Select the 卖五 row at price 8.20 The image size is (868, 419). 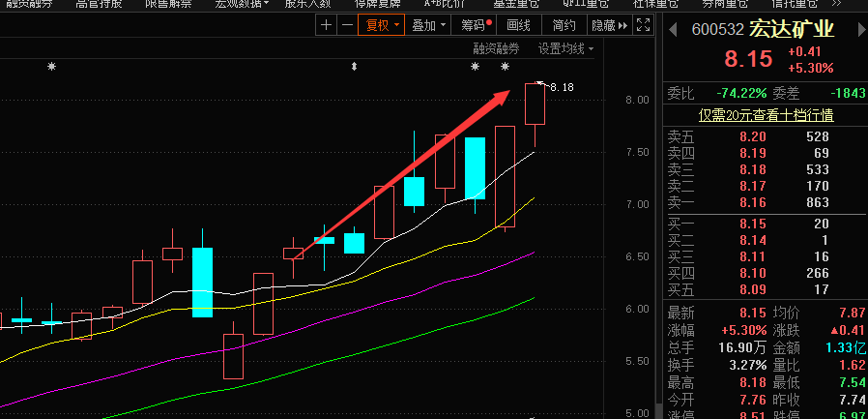click(x=767, y=136)
